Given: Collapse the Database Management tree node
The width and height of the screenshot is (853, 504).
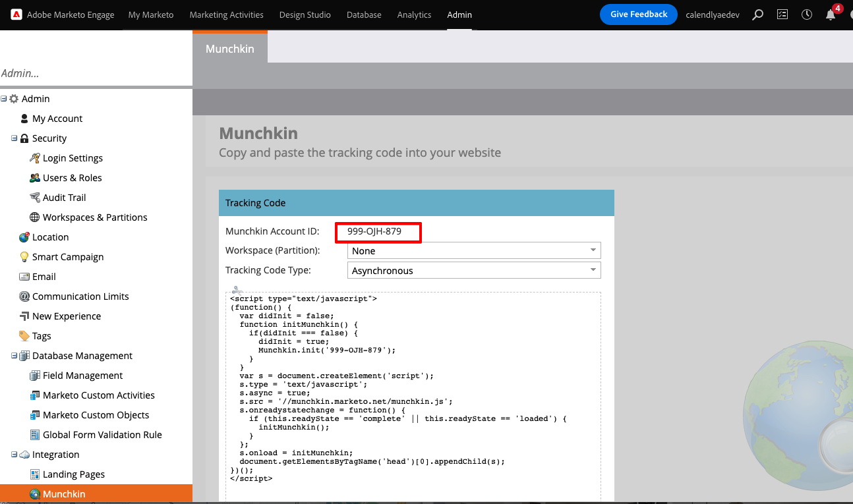Looking at the screenshot, I should click(14, 356).
